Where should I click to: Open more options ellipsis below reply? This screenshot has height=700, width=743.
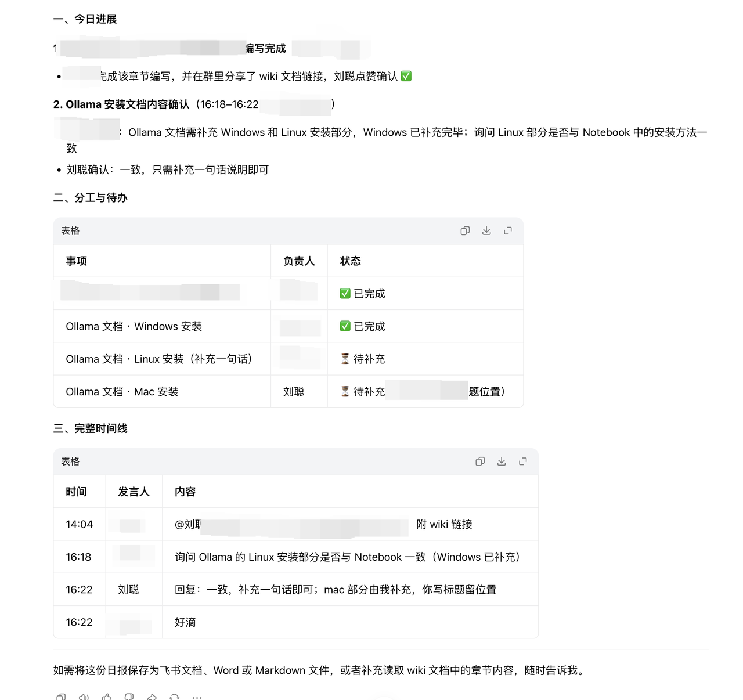click(197, 697)
